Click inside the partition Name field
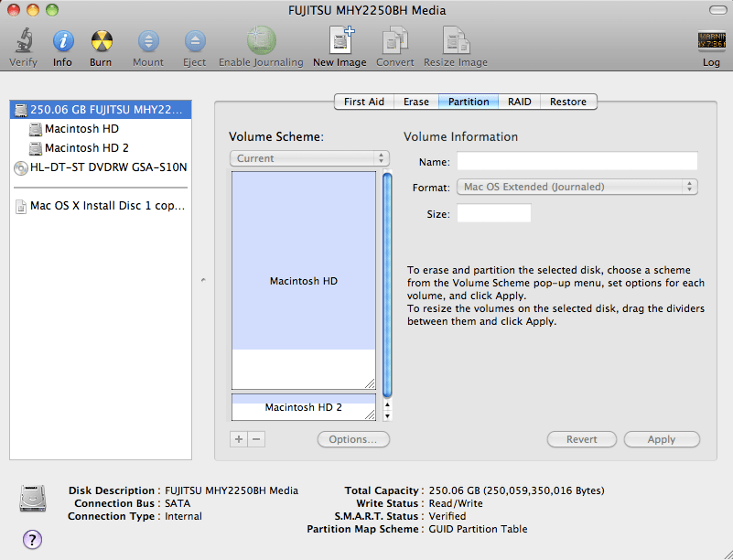733x560 pixels. pos(577,161)
